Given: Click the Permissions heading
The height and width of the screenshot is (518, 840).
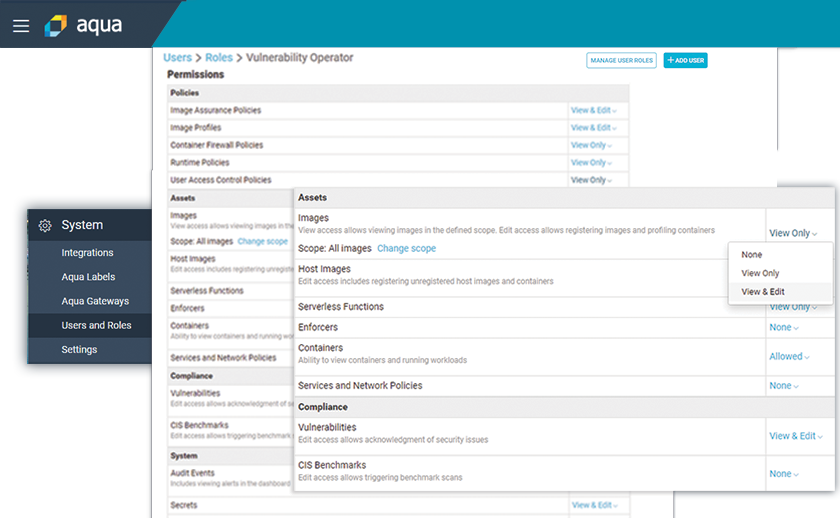Looking at the screenshot, I should click(x=196, y=74).
